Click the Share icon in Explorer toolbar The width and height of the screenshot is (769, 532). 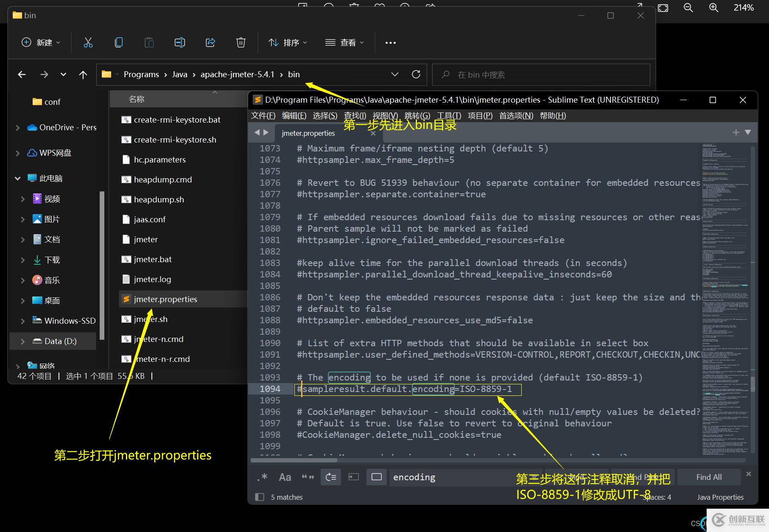click(x=210, y=42)
